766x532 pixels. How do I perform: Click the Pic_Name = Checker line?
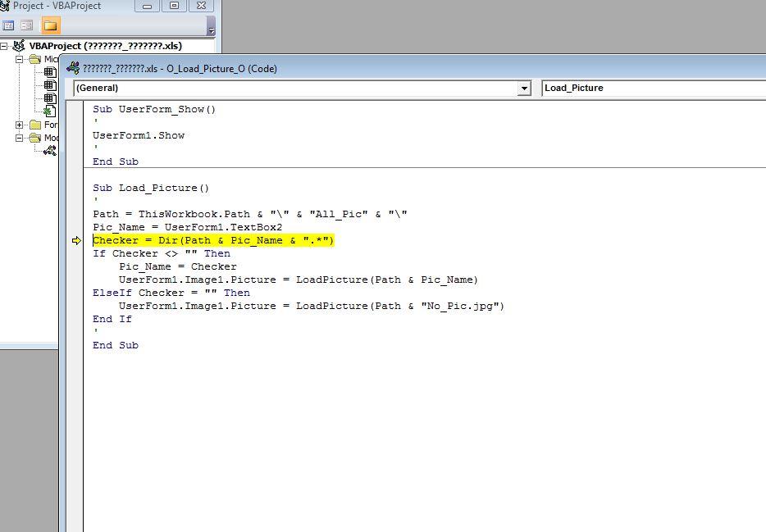[178, 267]
